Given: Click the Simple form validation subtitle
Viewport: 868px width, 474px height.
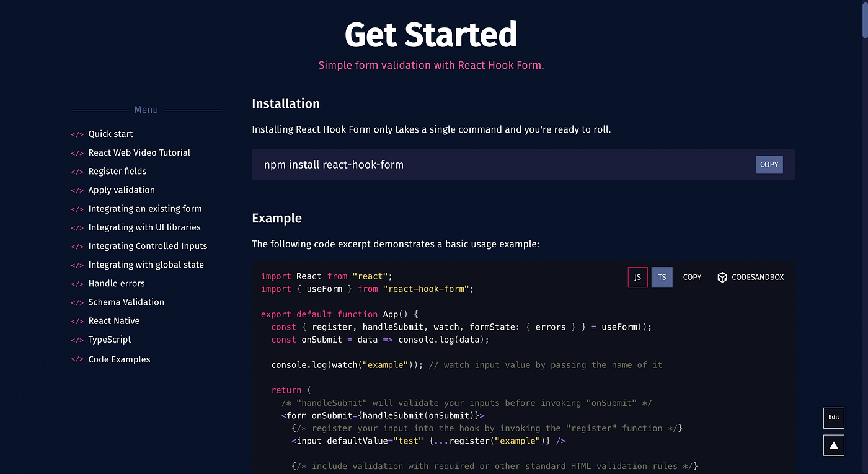Looking at the screenshot, I should [431, 65].
